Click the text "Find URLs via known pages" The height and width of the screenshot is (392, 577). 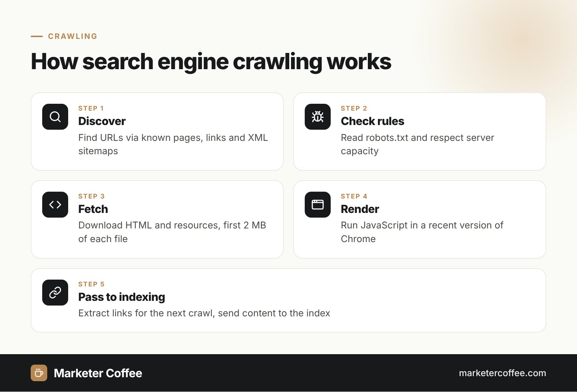(141, 138)
